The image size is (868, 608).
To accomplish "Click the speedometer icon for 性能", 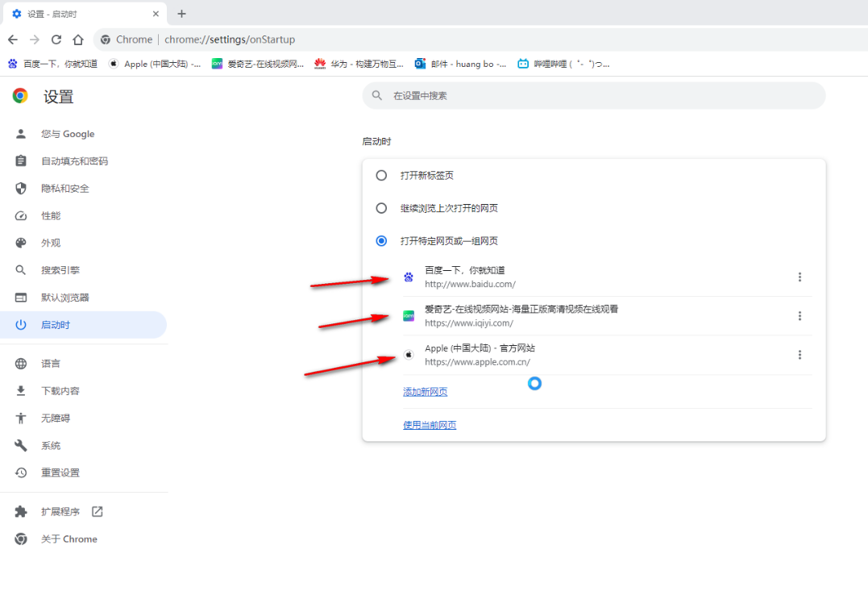I will 20,215.
